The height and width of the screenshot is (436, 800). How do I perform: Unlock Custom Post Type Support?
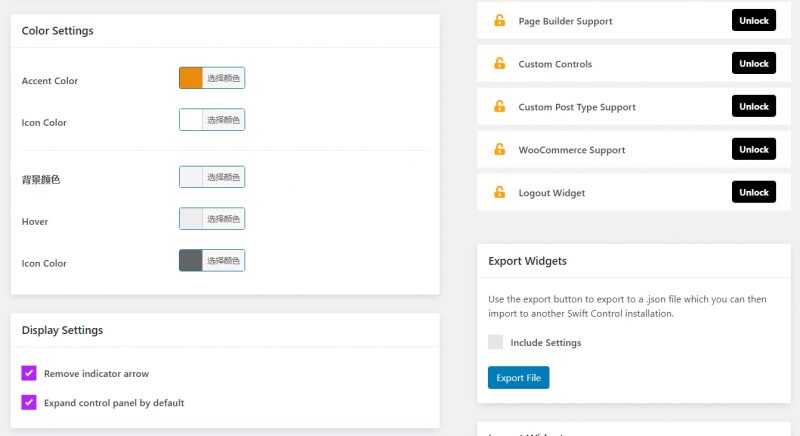pyautogui.click(x=753, y=106)
